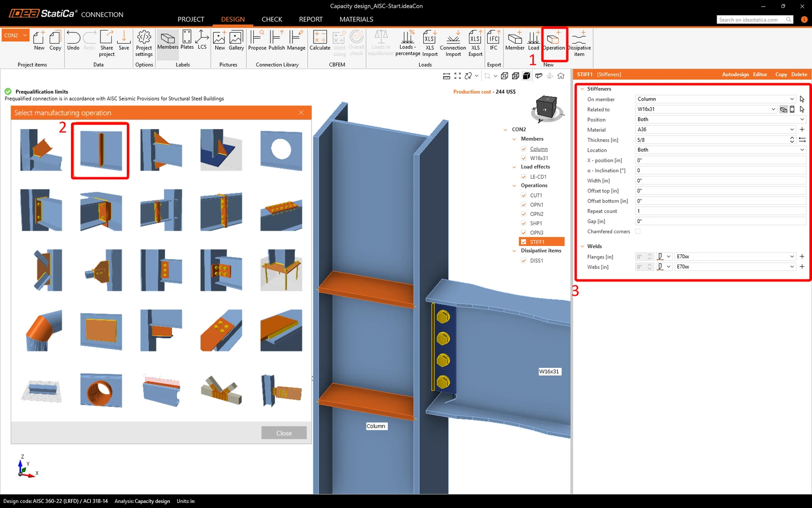This screenshot has height=508, width=812.
Task: Toggle the DISS1 dissipative item checkbox
Action: tap(524, 261)
